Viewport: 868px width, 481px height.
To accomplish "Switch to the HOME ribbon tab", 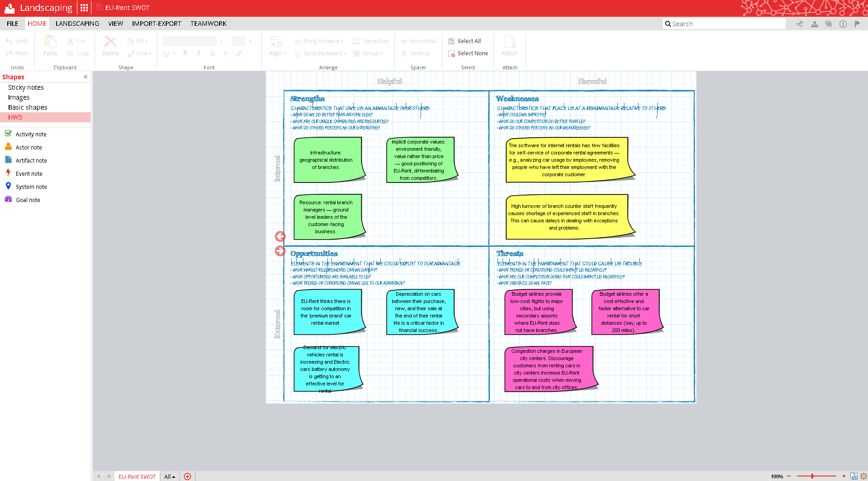I will [37, 24].
